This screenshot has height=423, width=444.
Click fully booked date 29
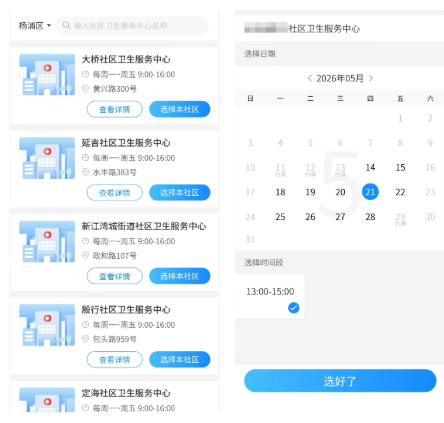pyautogui.click(x=400, y=219)
